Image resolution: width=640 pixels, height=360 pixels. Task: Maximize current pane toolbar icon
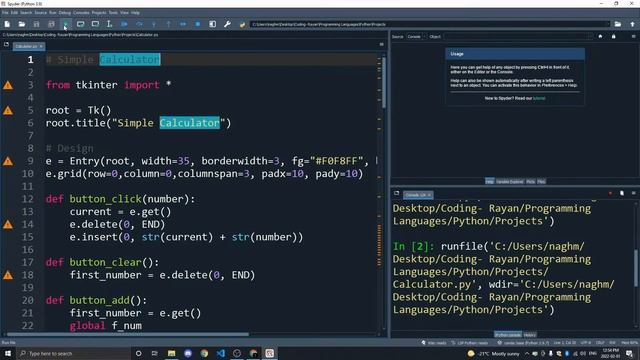pos(213,24)
